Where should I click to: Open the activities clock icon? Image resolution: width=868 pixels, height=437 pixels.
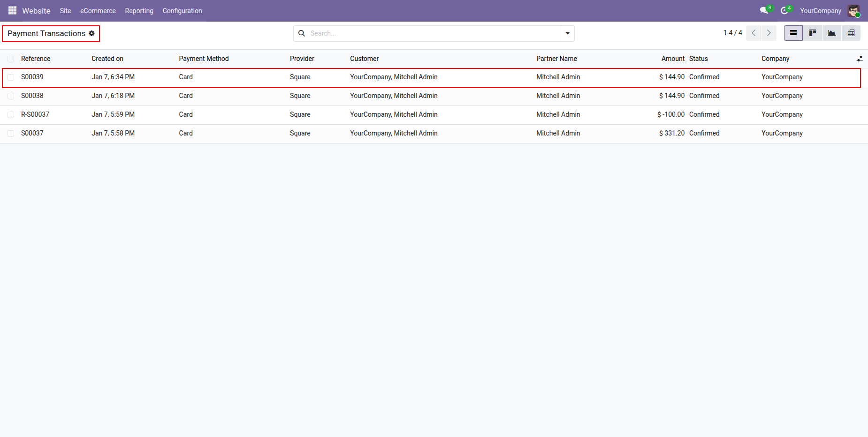tap(784, 10)
